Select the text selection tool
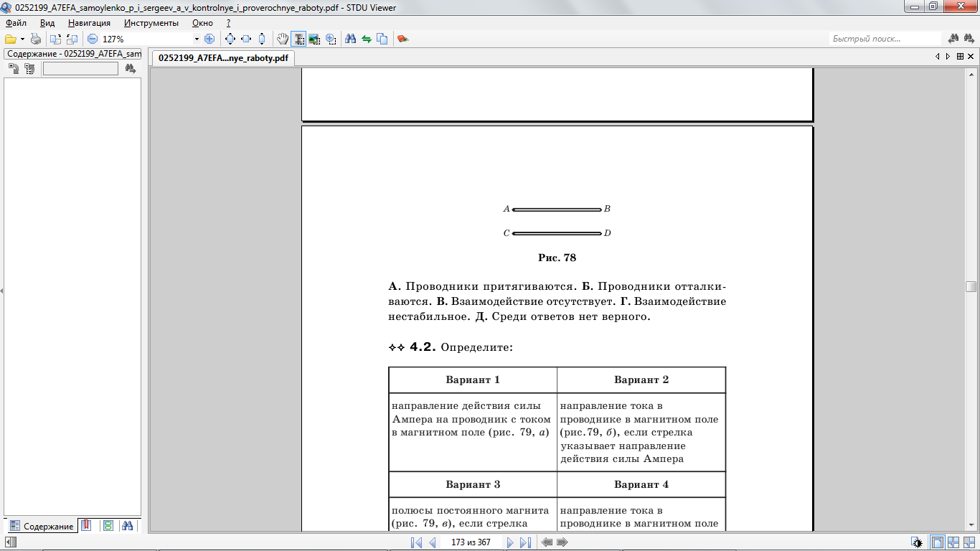The image size is (980, 551). click(x=298, y=39)
